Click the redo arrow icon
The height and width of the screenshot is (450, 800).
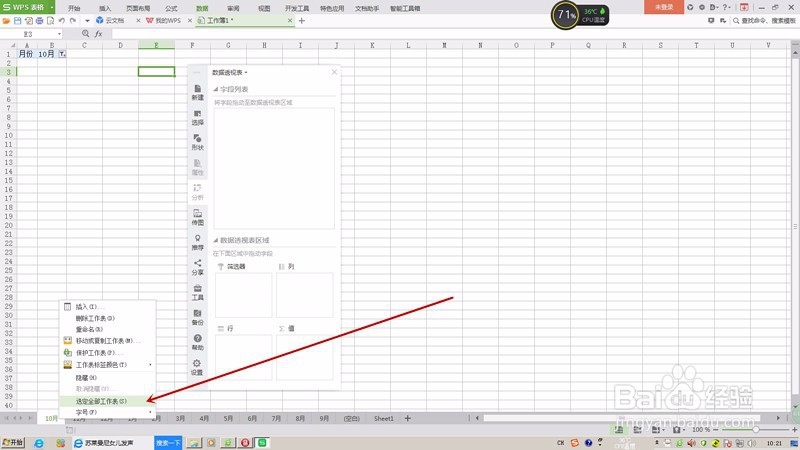coord(73,21)
